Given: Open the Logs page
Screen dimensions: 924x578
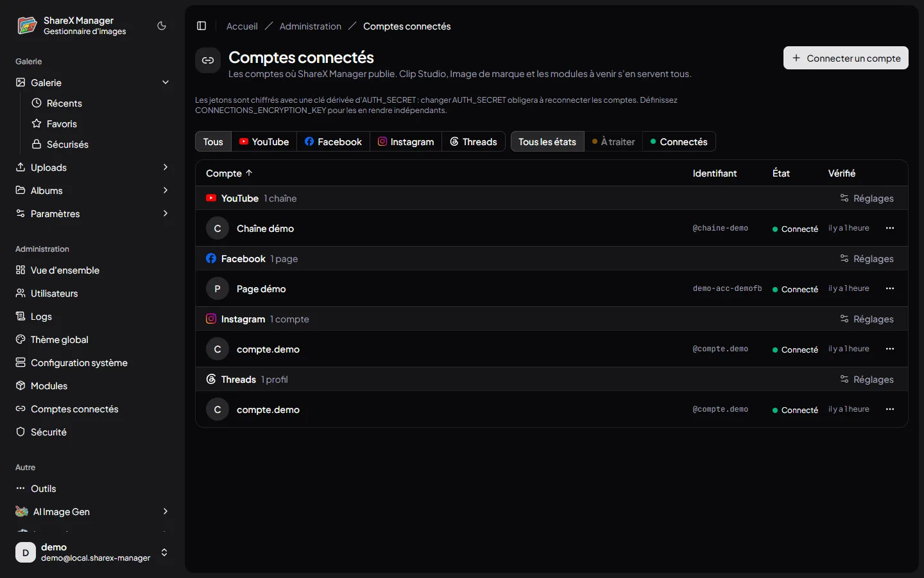Looking at the screenshot, I should [92, 317].
